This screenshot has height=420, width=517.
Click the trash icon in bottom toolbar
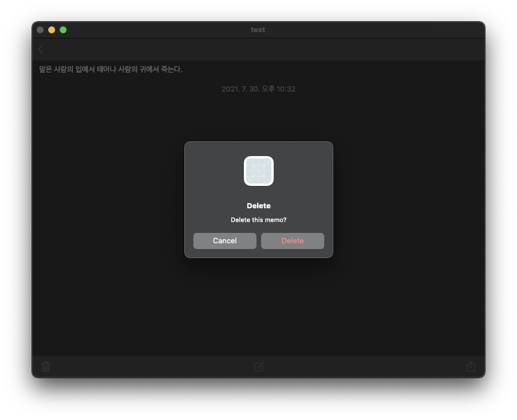(x=46, y=366)
